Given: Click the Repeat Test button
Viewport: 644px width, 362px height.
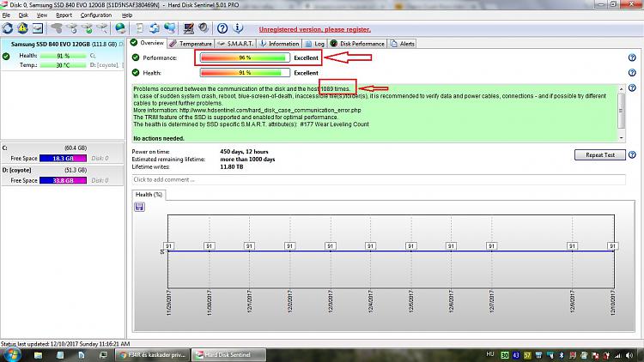Looking at the screenshot, I should click(600, 154).
